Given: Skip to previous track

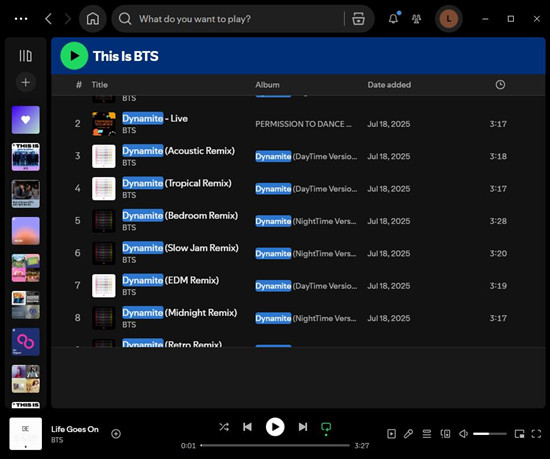Looking at the screenshot, I should click(247, 427).
